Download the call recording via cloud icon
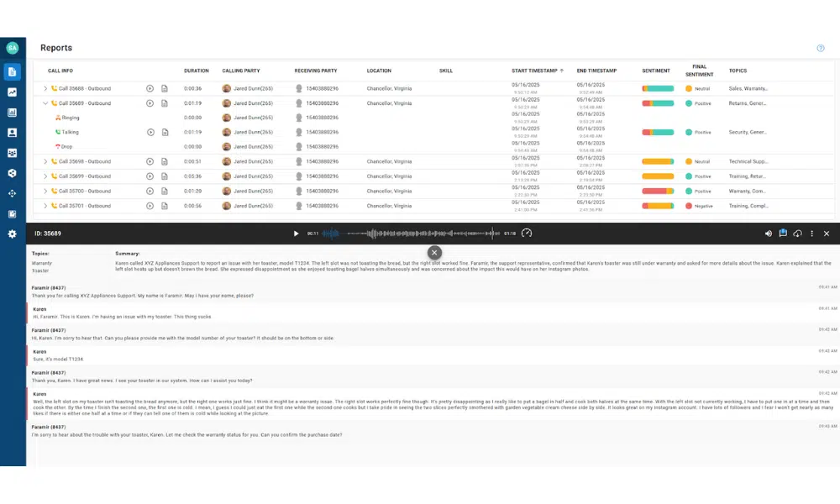 (797, 234)
